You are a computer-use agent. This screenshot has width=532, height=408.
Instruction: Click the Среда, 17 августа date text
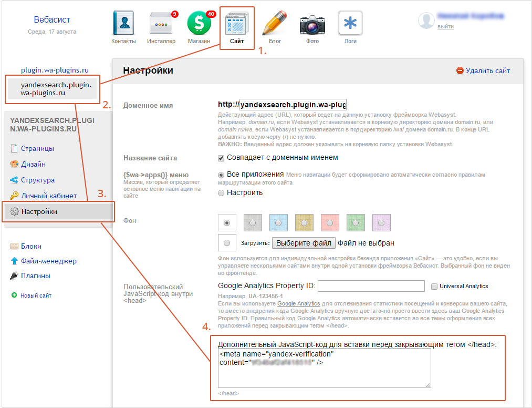[52, 32]
